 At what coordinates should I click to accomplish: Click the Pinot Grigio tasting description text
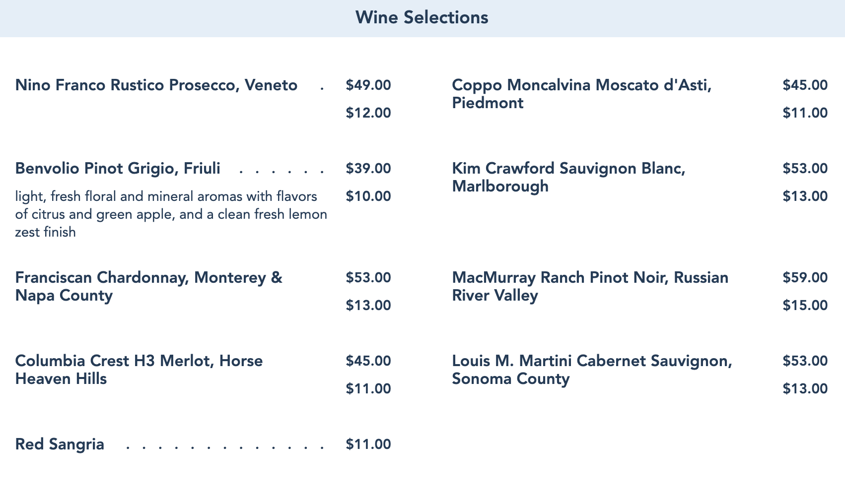171,214
